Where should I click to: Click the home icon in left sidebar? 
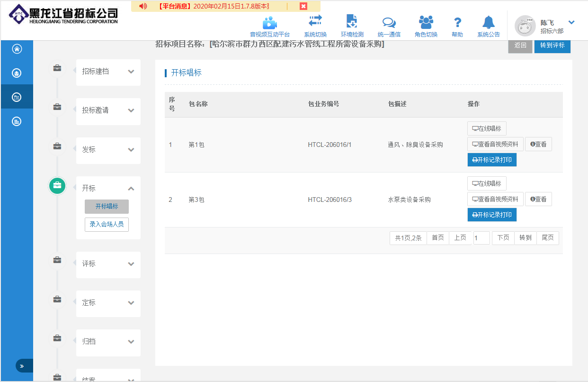tap(17, 49)
